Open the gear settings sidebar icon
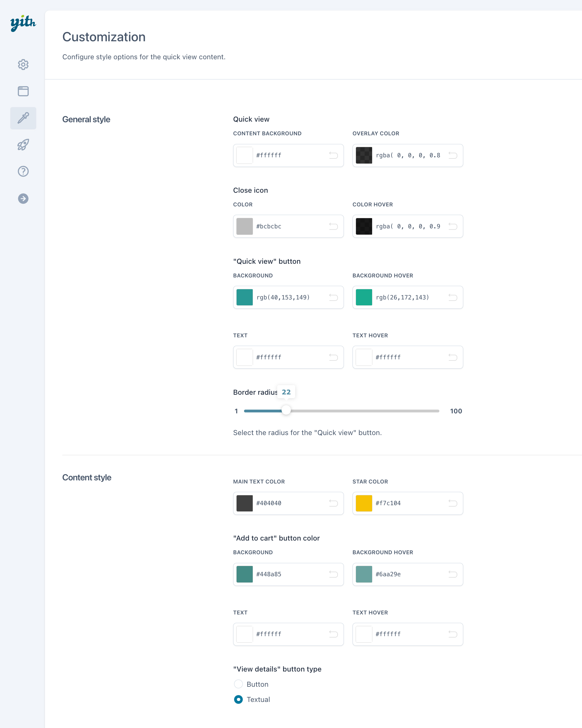582x728 pixels. tap(23, 65)
